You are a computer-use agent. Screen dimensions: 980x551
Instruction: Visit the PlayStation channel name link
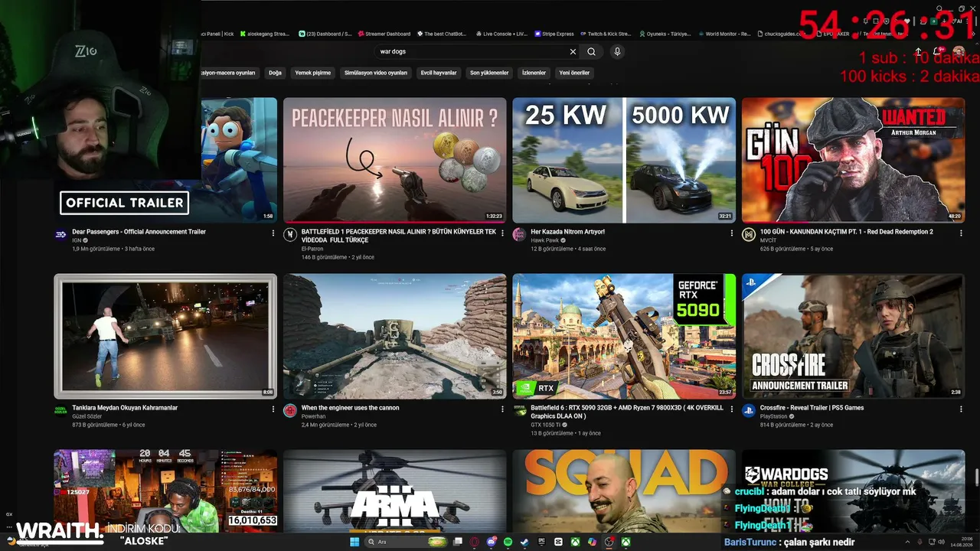click(773, 416)
